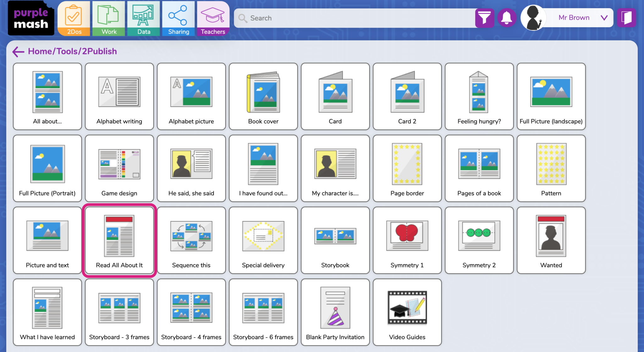Open the notifications bell
Image resolution: width=644 pixels, height=352 pixels.
507,18
